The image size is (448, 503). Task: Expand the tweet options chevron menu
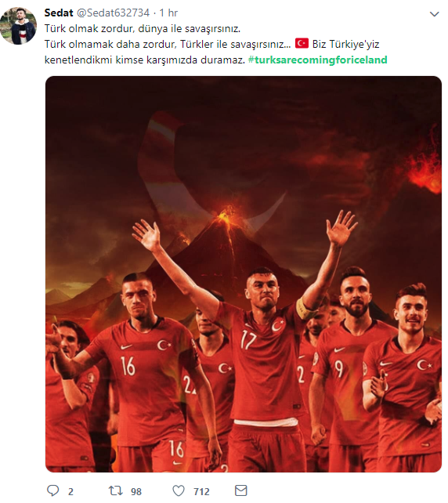coord(434,14)
